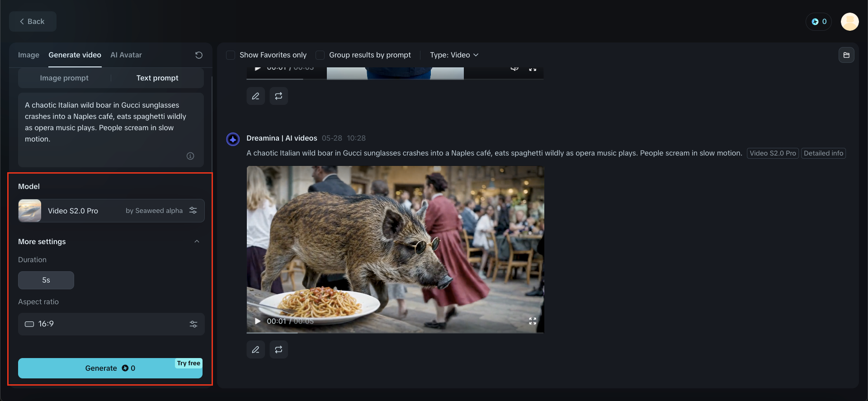Expand the boar video to fullscreen
This screenshot has height=401, width=868.
tap(533, 321)
